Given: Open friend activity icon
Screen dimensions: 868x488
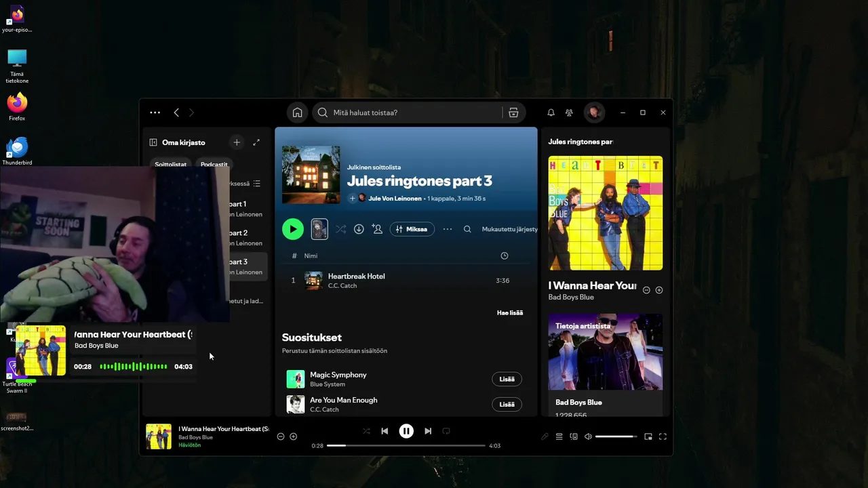Looking at the screenshot, I should click(569, 113).
